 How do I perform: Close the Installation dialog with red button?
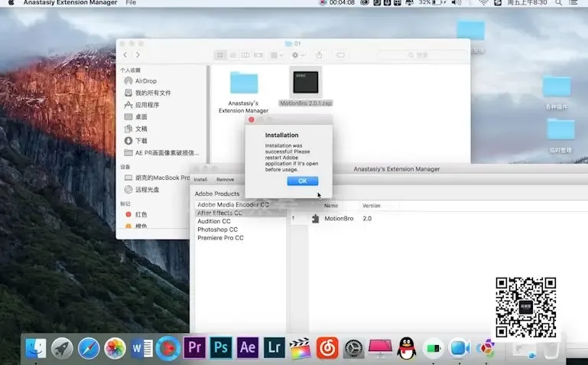click(x=252, y=119)
